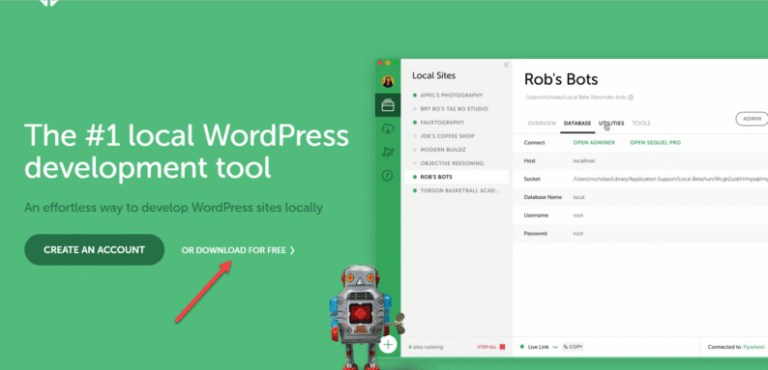The height and width of the screenshot is (370, 768).
Task: Switch to the Overview tab
Action: click(x=542, y=123)
